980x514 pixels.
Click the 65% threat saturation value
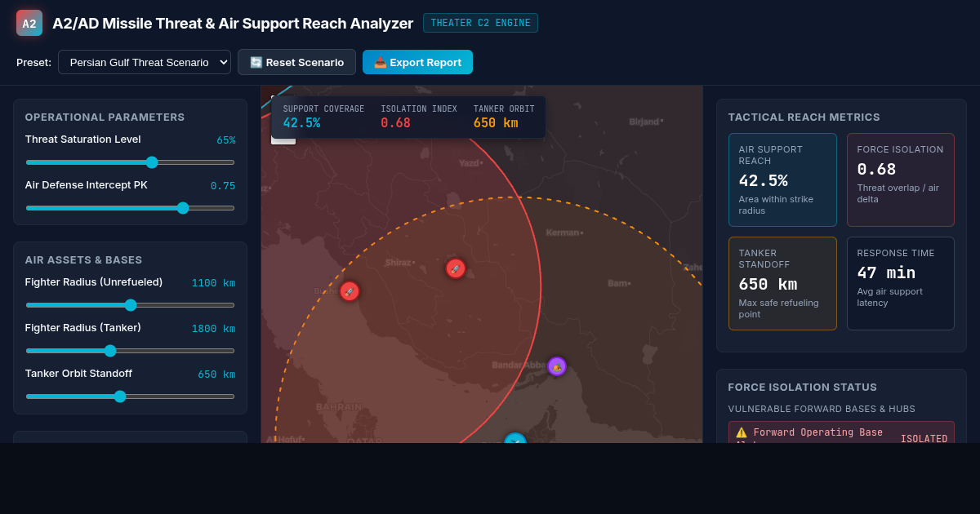click(225, 140)
